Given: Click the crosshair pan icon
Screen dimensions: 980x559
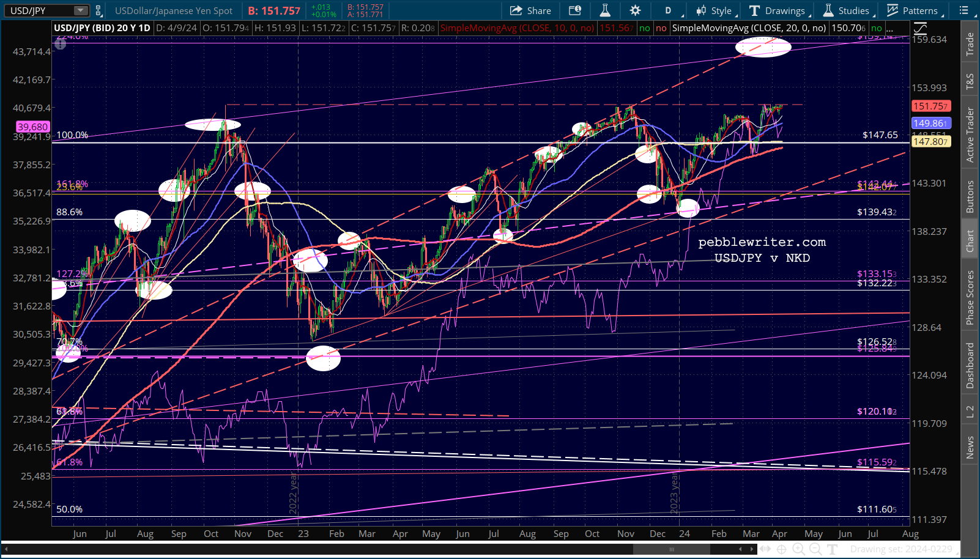Looking at the screenshot, I should click(782, 549).
